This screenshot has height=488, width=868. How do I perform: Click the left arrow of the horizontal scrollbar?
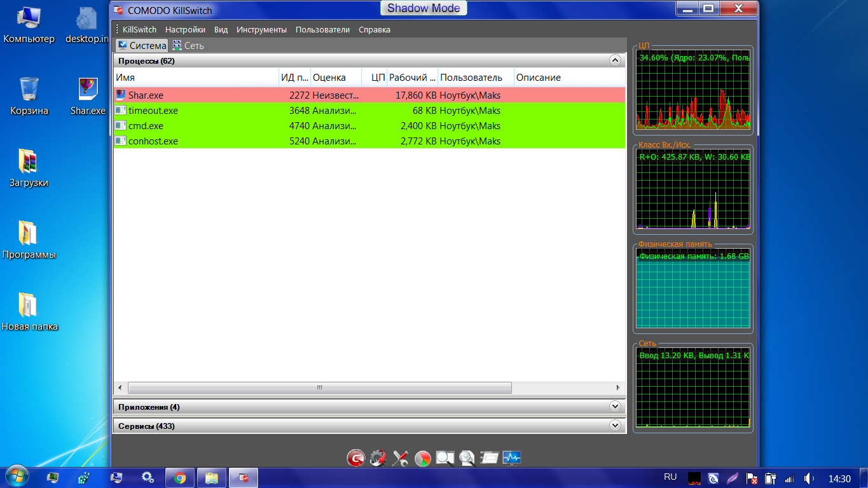coord(120,387)
